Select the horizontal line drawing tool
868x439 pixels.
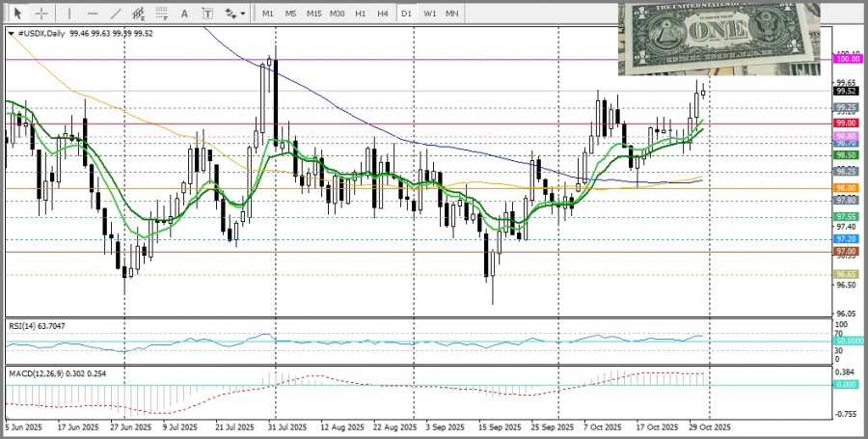(x=92, y=14)
